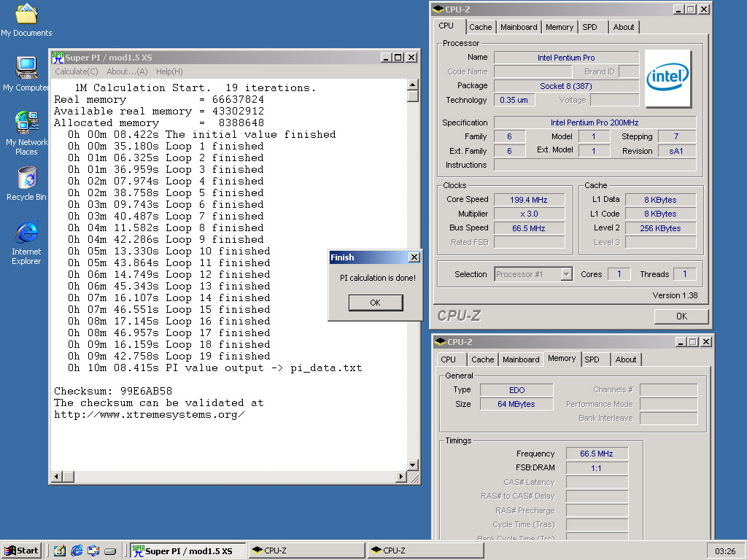Click the notepad-style quick launch icon
The image size is (747, 560).
click(x=60, y=551)
